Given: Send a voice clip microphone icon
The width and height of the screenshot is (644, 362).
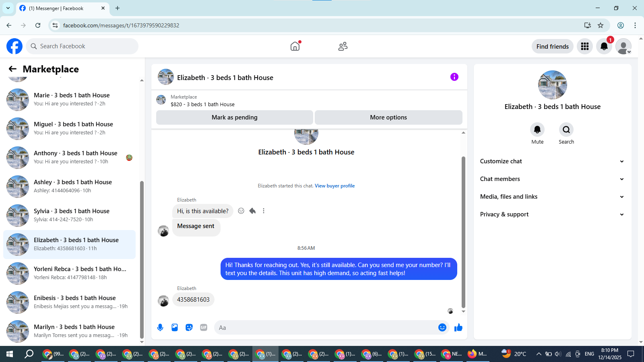Looking at the screenshot, I should tap(160, 327).
